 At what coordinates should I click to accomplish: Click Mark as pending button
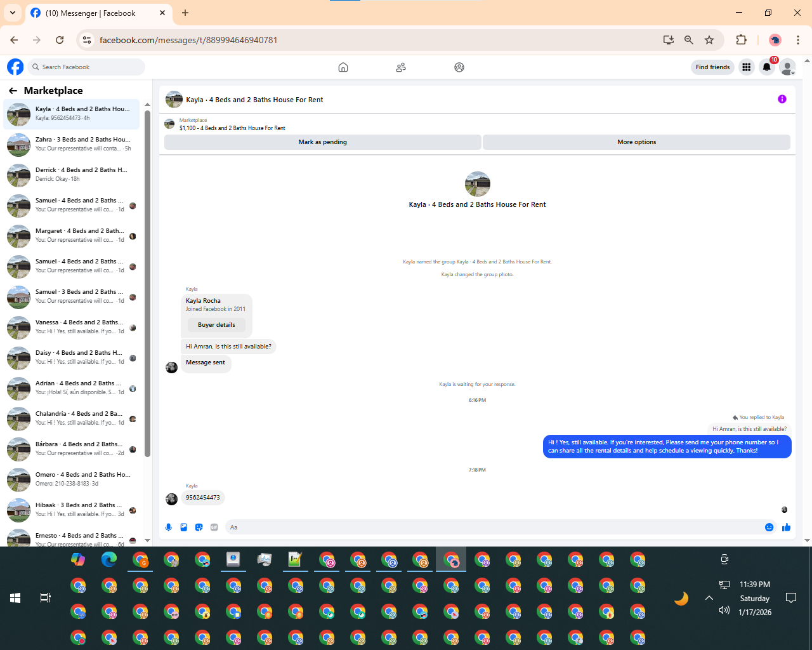322,142
